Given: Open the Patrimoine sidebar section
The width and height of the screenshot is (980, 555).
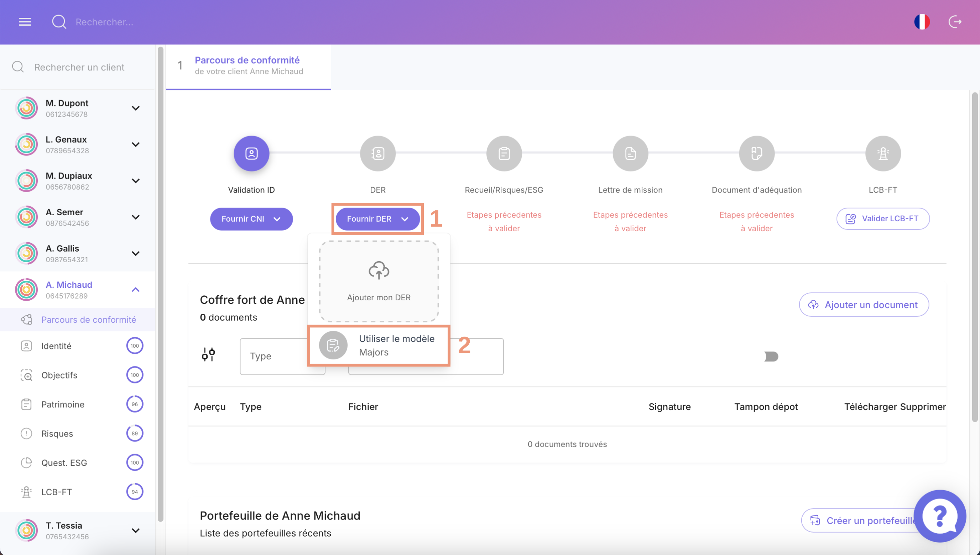Looking at the screenshot, I should (63, 405).
